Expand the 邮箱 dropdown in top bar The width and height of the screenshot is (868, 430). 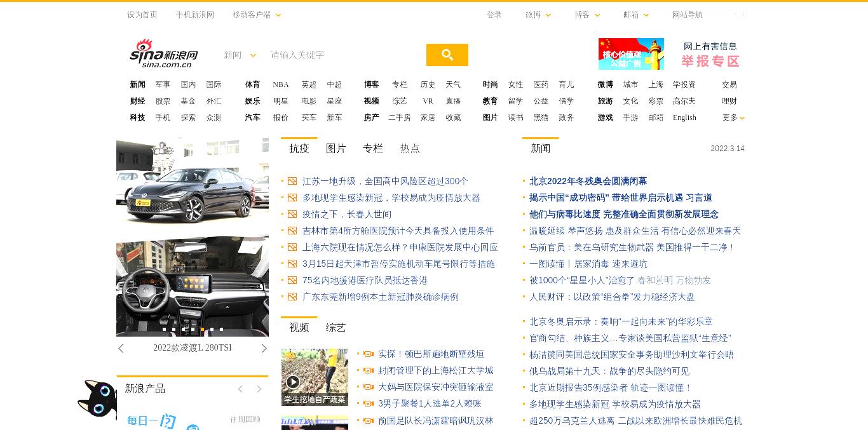coord(636,15)
